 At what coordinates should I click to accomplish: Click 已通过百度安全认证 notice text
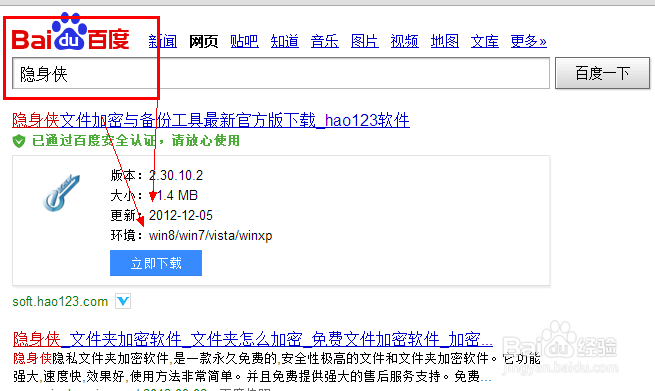click(136, 141)
